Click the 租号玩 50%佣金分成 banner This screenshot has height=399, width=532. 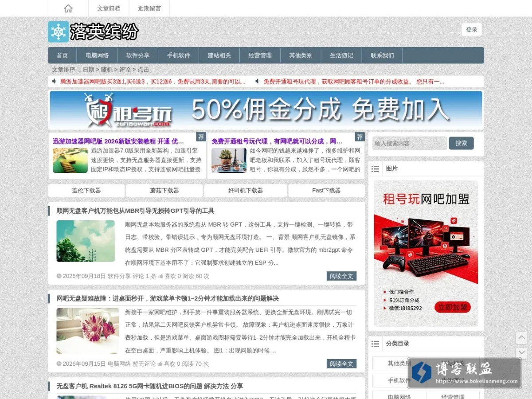(266, 110)
